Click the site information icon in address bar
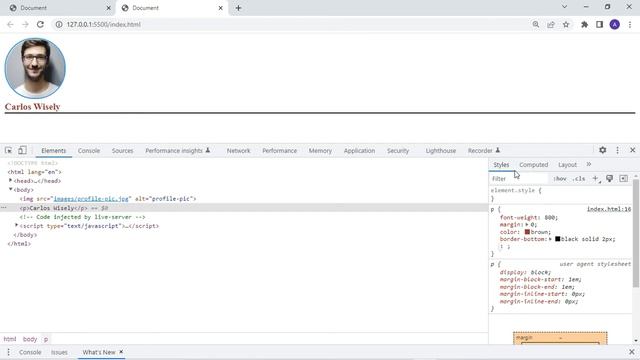 coord(59,24)
